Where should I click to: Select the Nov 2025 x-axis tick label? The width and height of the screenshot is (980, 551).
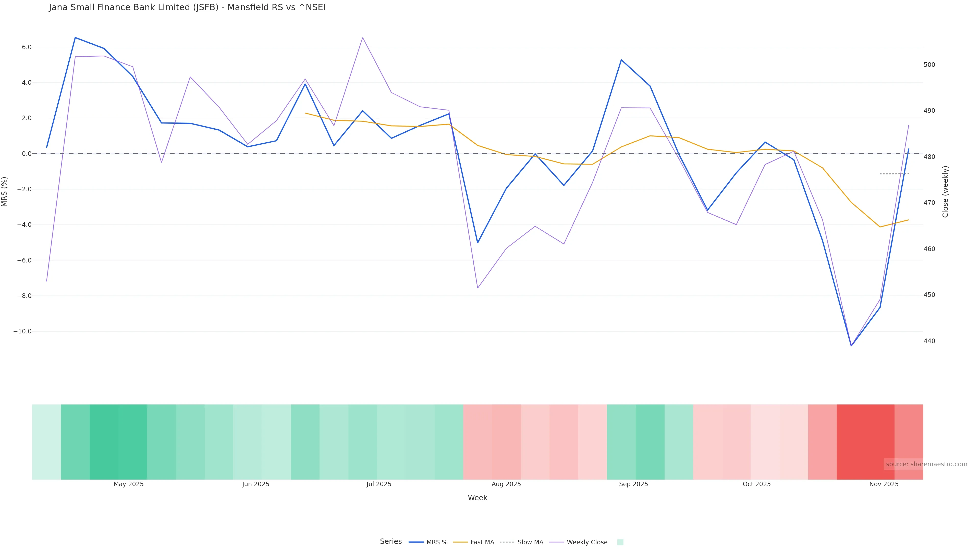(x=884, y=484)
